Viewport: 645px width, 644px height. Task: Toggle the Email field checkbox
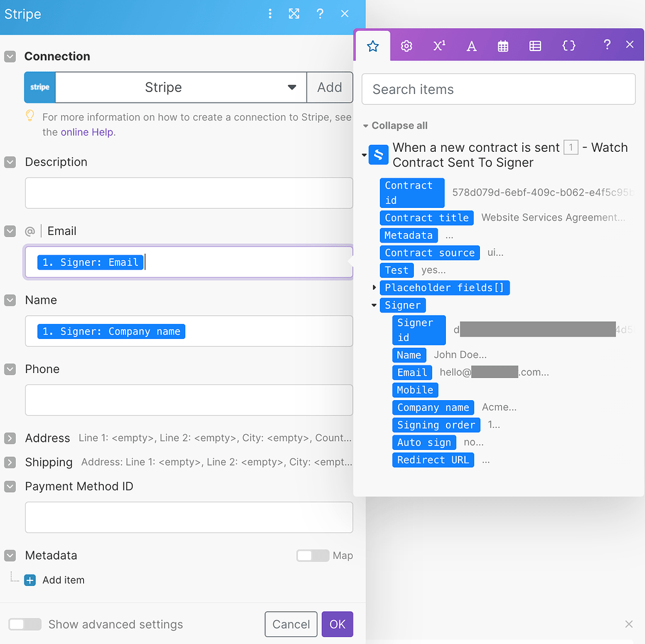point(10,231)
